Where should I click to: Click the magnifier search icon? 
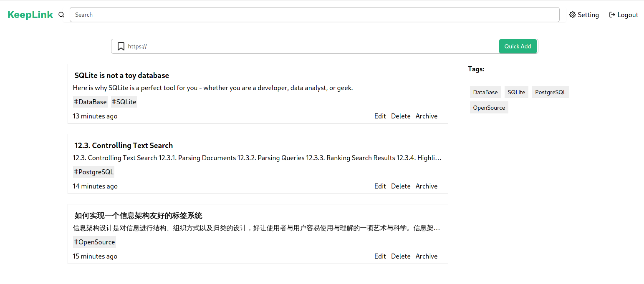[x=61, y=15]
